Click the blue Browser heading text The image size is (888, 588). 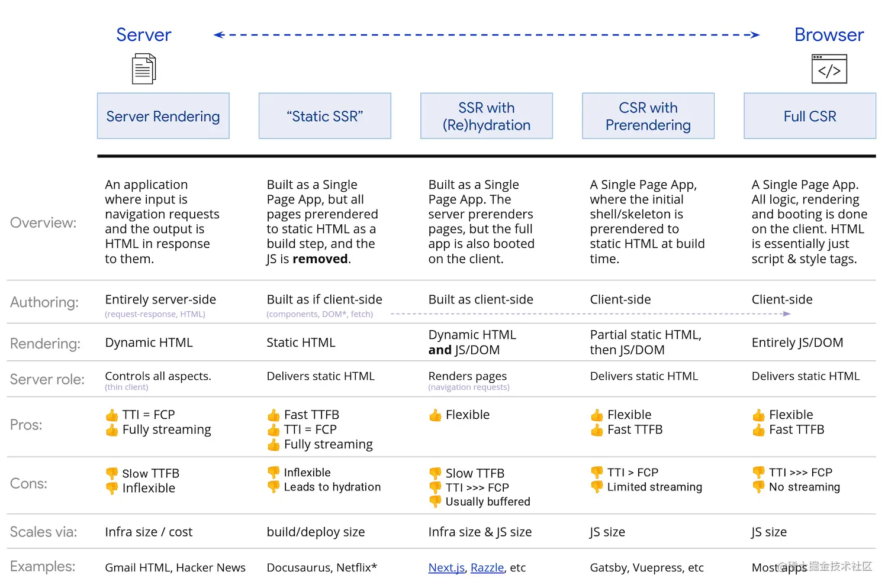coord(829,35)
